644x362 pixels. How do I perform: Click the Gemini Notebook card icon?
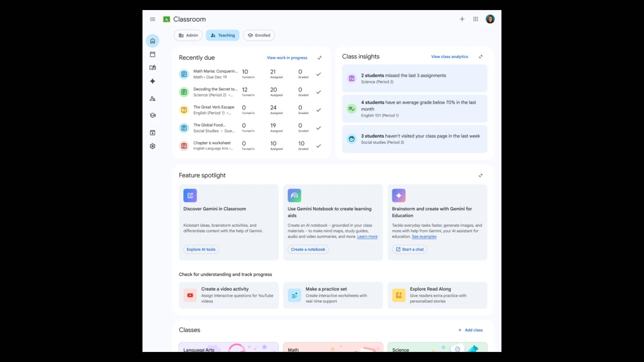[294, 195]
